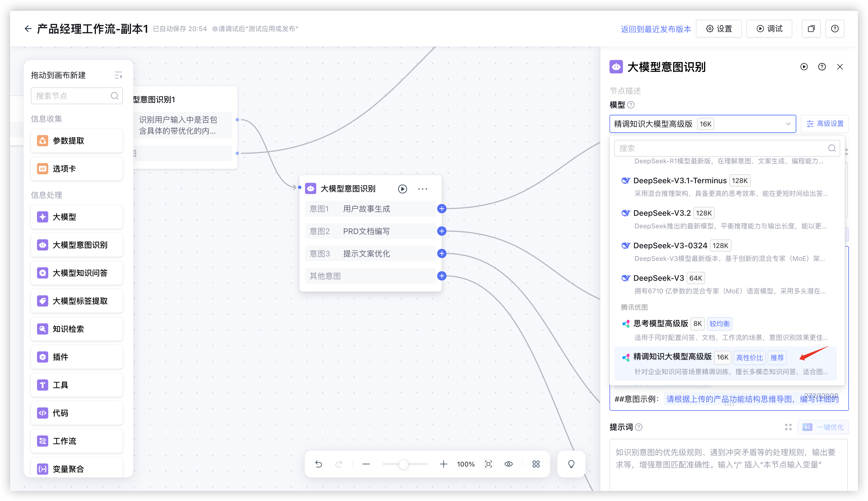Click the undo icon in bottom toolbar
Viewport: 868px width, 501px height.
318,464
